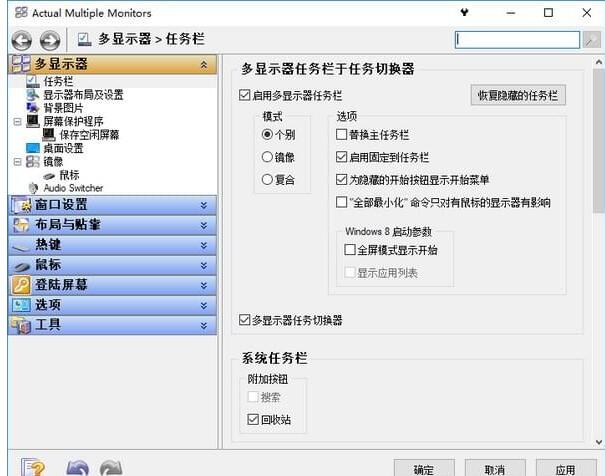Click the 恢复隐藏的任务栏 button
Screen dimensions: 605x476
pyautogui.click(x=518, y=95)
